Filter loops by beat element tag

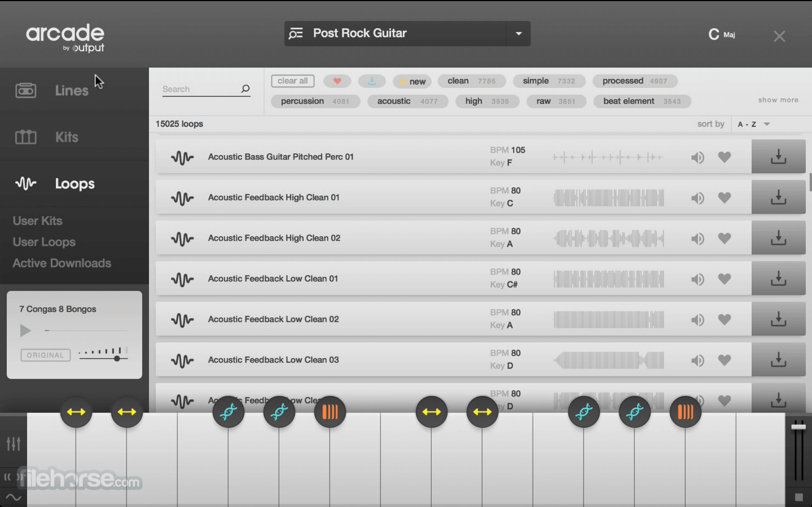pos(642,102)
